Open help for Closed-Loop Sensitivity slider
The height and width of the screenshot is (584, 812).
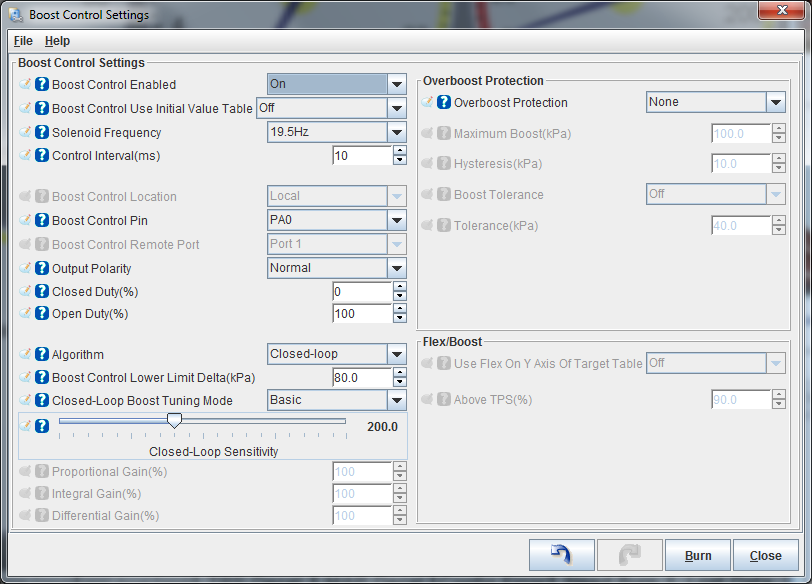[x=42, y=426]
